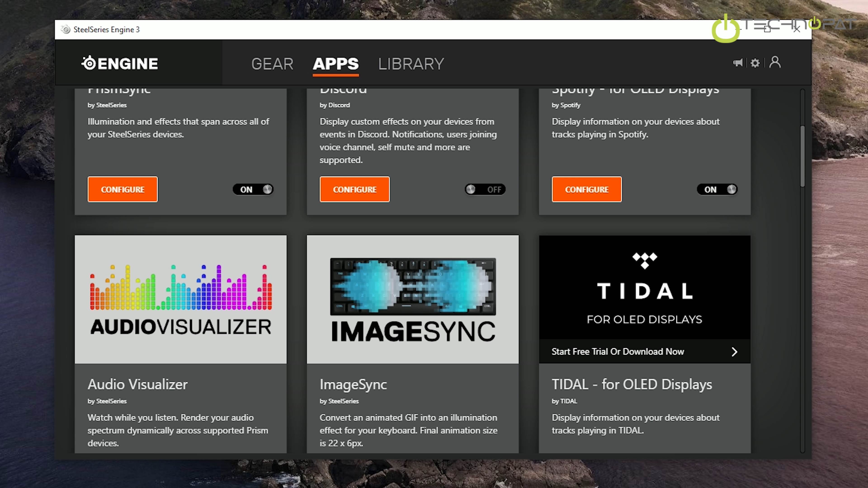The image size is (868, 488).
Task: Click the ImageSync keyboard image
Action: click(x=413, y=286)
